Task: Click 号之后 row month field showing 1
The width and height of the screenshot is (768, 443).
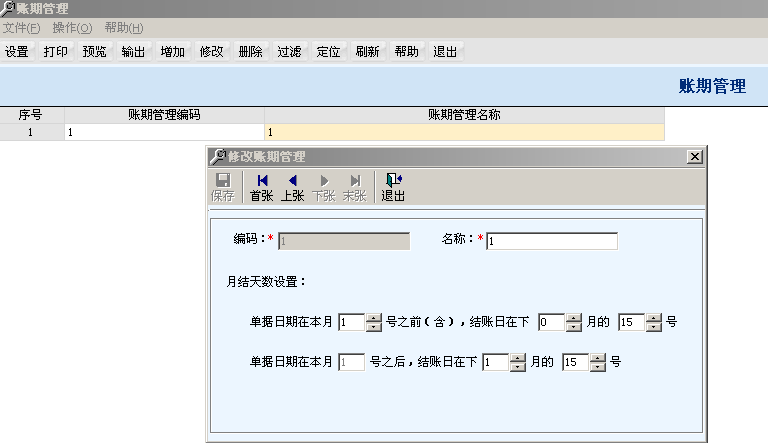Action: click(496, 363)
